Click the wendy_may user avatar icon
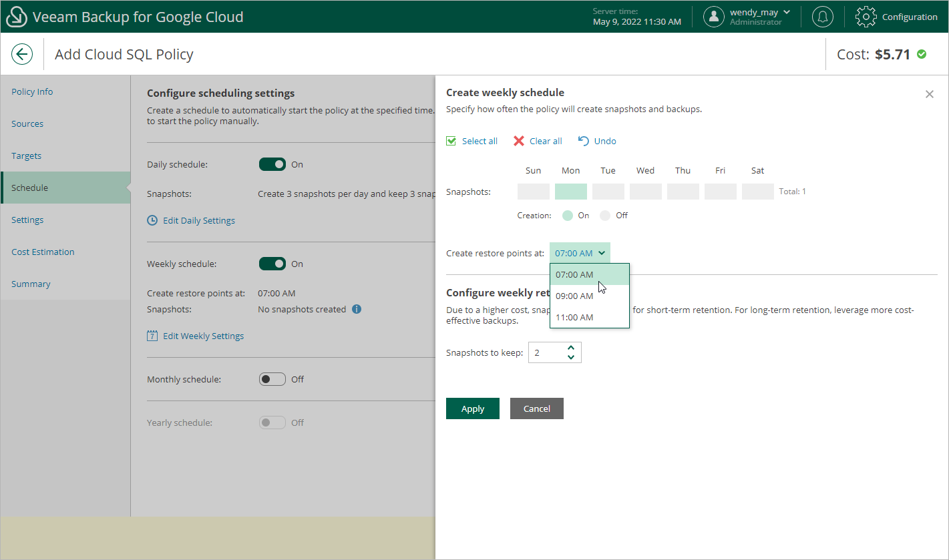 coord(714,17)
